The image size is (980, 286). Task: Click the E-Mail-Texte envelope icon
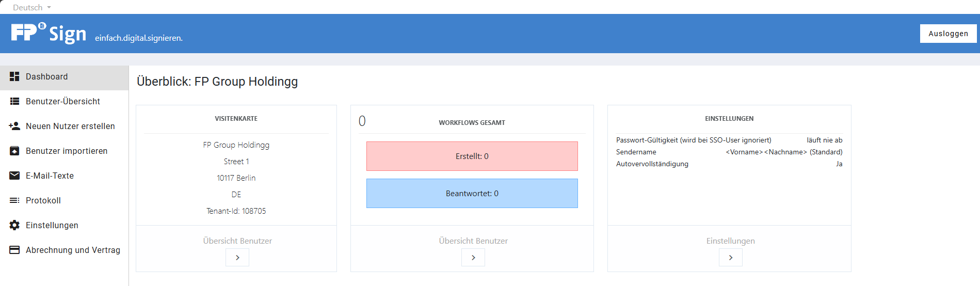tap(14, 176)
